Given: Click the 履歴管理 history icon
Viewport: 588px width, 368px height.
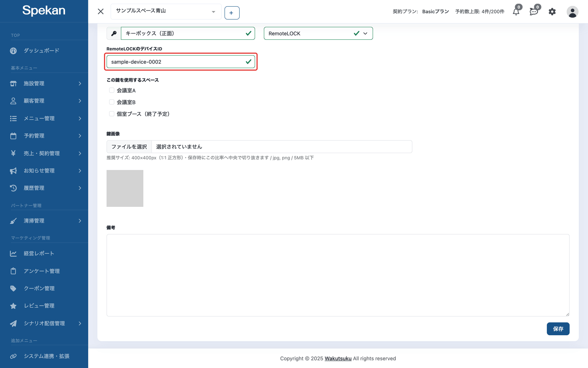Looking at the screenshot, I should [13, 188].
